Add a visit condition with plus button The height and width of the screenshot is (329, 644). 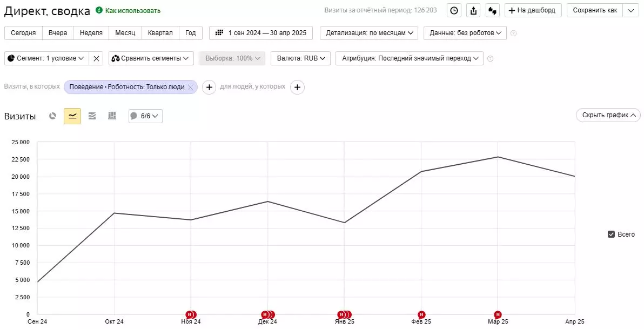click(209, 87)
